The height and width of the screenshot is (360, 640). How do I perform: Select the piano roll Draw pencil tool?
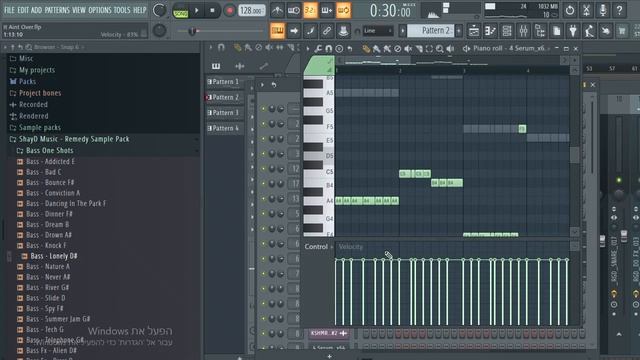point(366,49)
